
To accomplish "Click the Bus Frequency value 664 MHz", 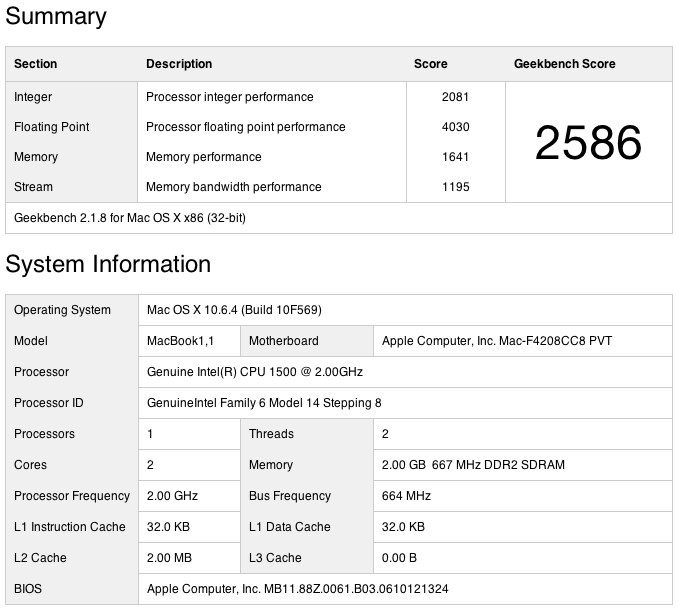I will click(406, 496).
